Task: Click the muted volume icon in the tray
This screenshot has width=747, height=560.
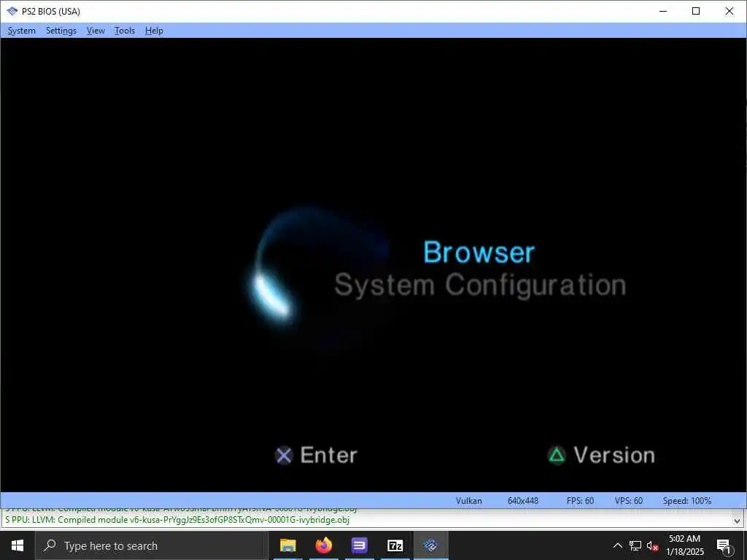Action: click(652, 545)
